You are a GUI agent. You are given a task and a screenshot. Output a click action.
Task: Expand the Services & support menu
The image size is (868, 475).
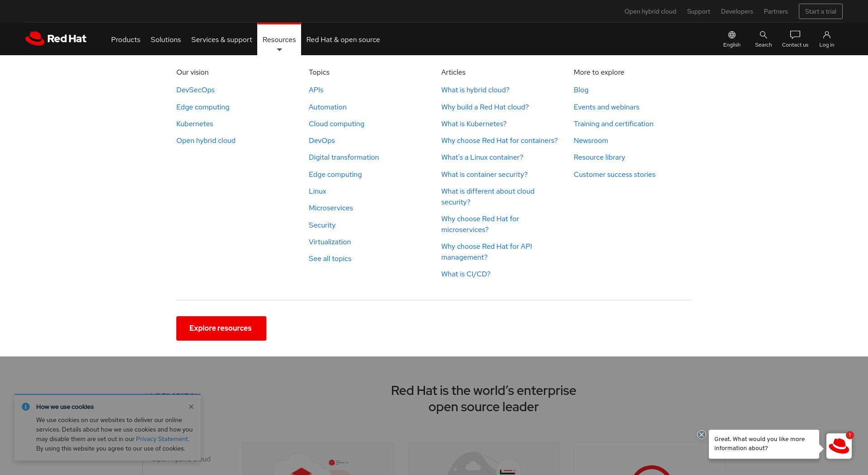222,40
